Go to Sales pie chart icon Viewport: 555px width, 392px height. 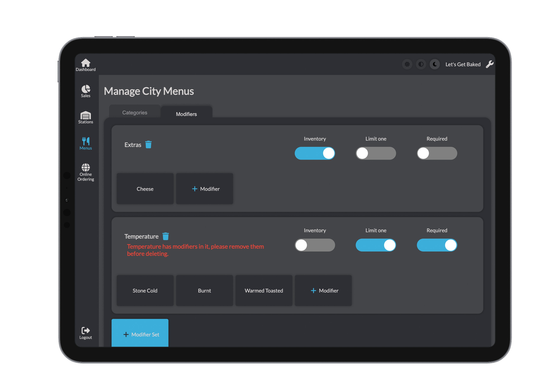click(x=86, y=89)
